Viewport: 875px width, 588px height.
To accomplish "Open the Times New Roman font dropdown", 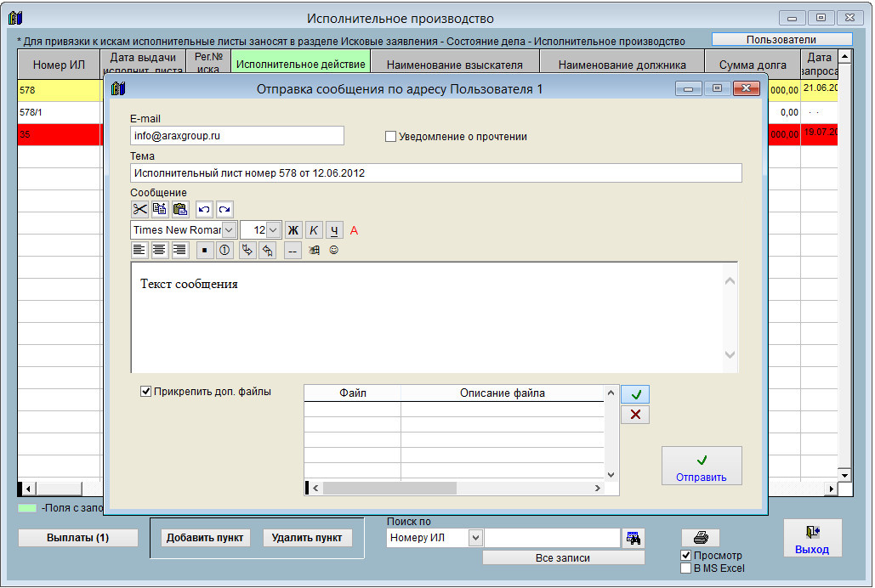I will click(x=229, y=230).
